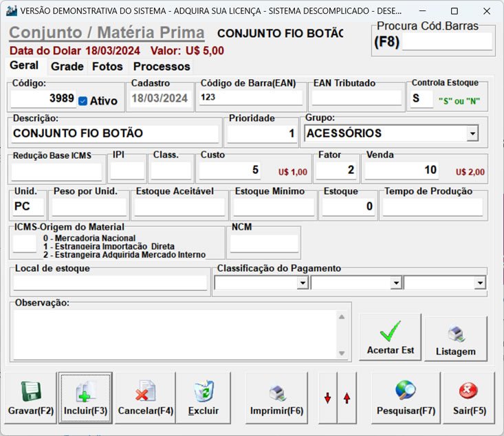The height and width of the screenshot is (436, 504).
Task: Click Observação scrollbar up arrow
Action: point(342,317)
